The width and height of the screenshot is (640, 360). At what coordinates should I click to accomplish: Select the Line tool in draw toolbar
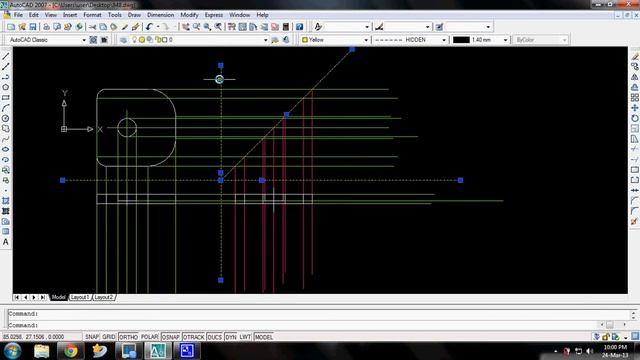(x=6, y=56)
